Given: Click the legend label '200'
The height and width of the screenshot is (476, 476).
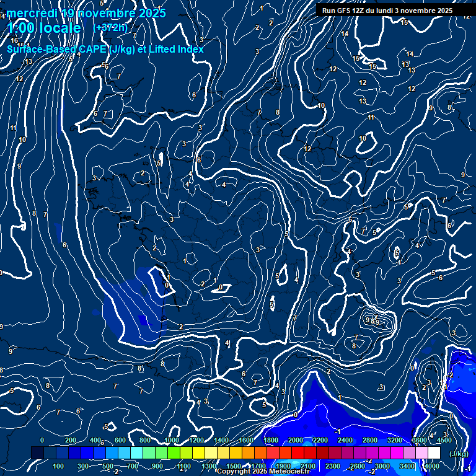Looking at the screenshot, I should 71,440.
